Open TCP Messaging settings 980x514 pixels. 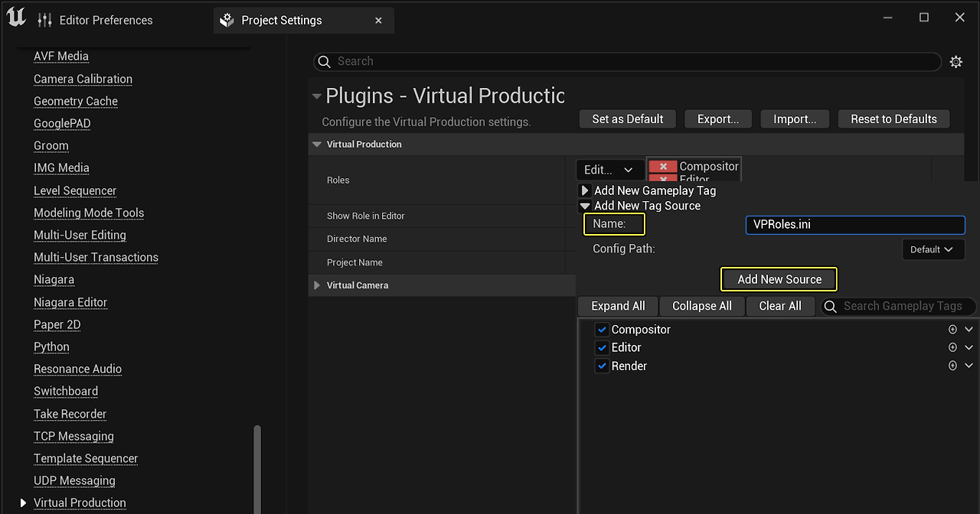(x=73, y=436)
